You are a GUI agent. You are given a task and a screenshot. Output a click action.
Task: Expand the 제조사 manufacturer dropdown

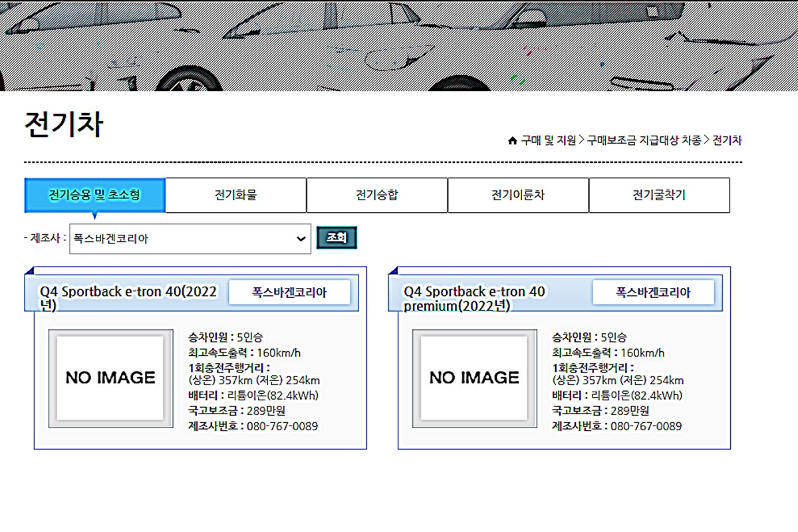tap(190, 239)
